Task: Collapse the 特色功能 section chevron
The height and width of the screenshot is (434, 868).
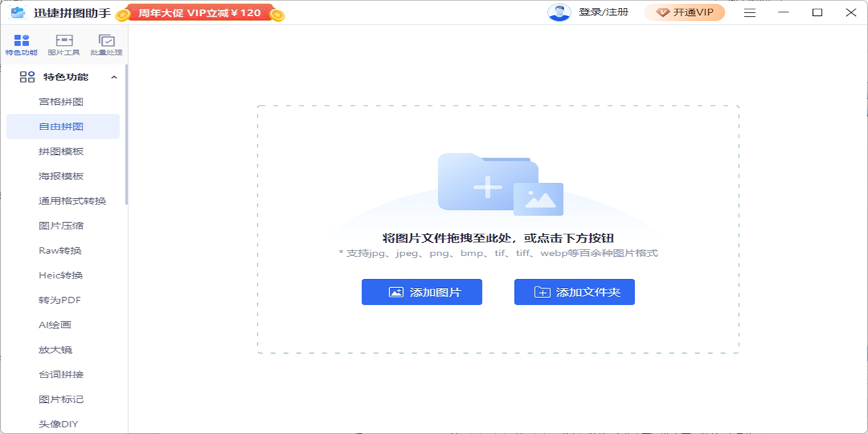Action: point(114,77)
